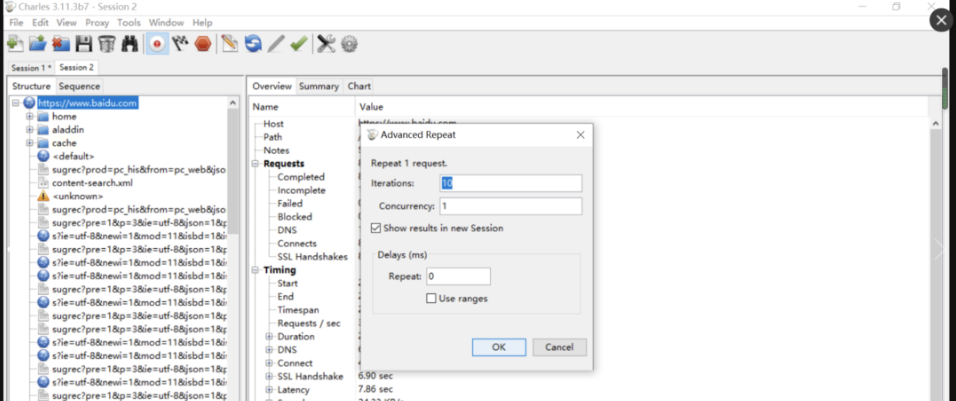Image resolution: width=956 pixels, height=401 pixels.
Task: Click OK in Advanced Repeat dialog
Action: [499, 347]
